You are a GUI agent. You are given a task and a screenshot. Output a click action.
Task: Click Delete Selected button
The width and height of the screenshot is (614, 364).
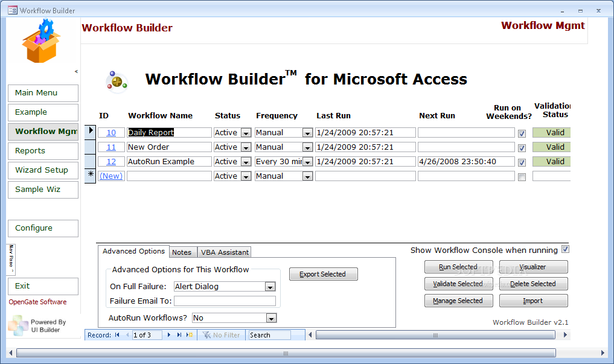coord(533,284)
